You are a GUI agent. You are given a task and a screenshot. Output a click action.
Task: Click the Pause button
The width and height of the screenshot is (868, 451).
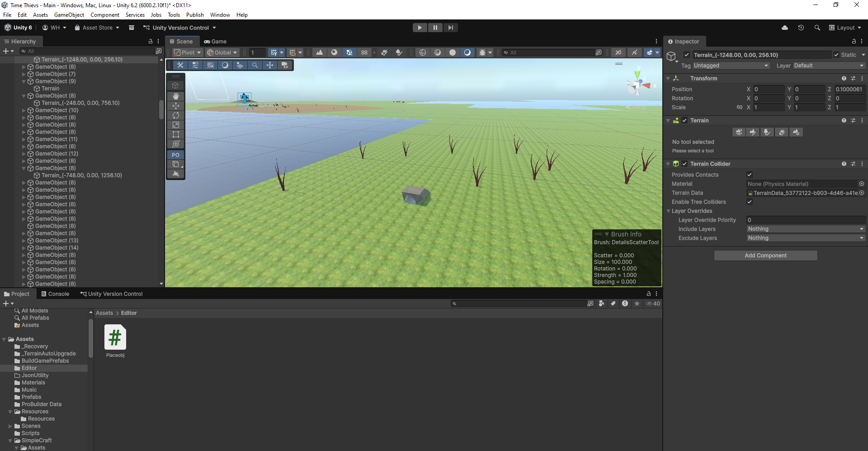[x=435, y=28]
